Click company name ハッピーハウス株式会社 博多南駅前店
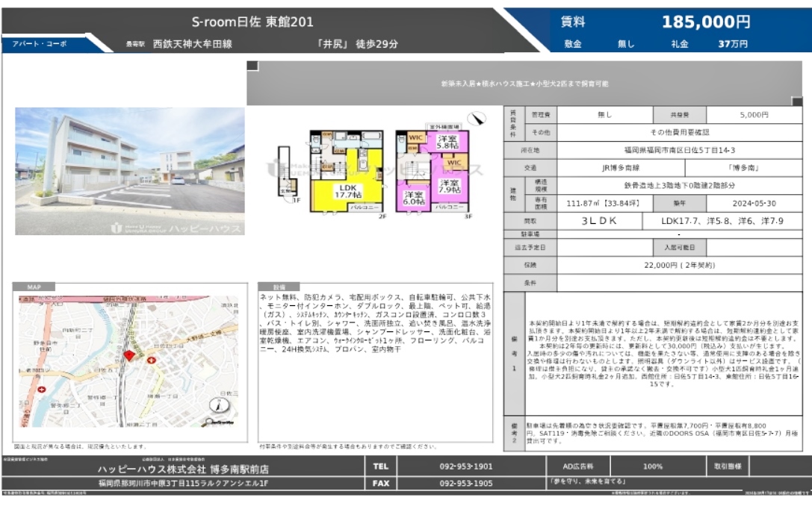Viewport: 812px width, 512px height. click(183, 469)
